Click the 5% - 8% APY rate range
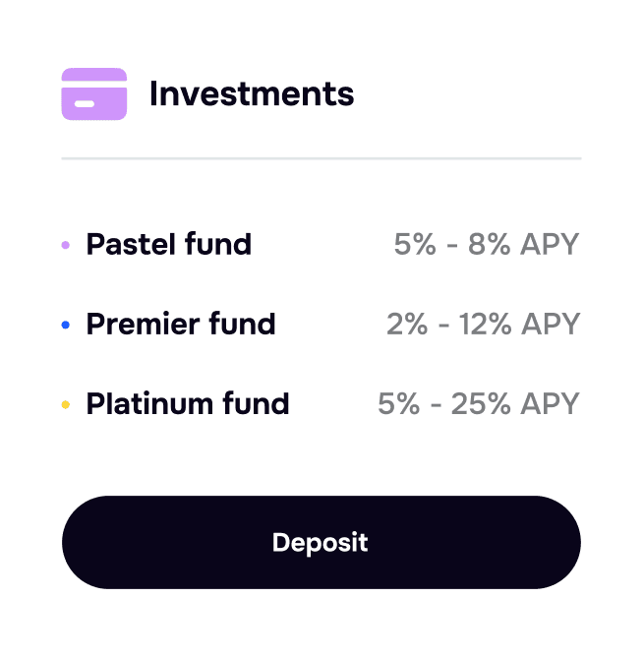 tap(487, 244)
